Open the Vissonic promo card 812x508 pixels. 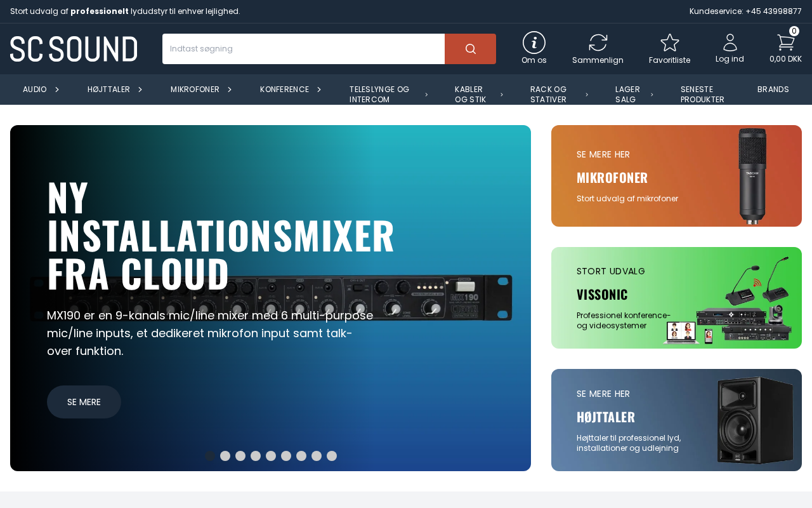[676, 298]
